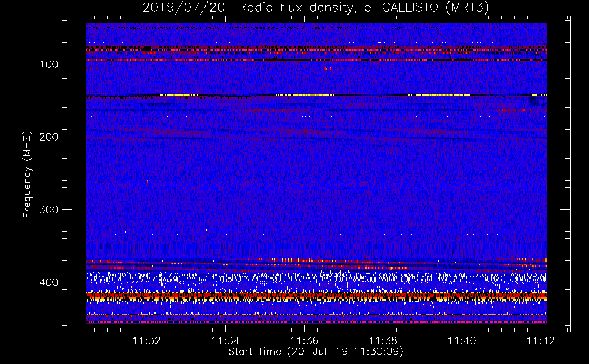Screen dimensions: 589x364
Task: Click the "Start Time (20-Jul-19 11:30:09)" axis label
Action: click(316, 352)
